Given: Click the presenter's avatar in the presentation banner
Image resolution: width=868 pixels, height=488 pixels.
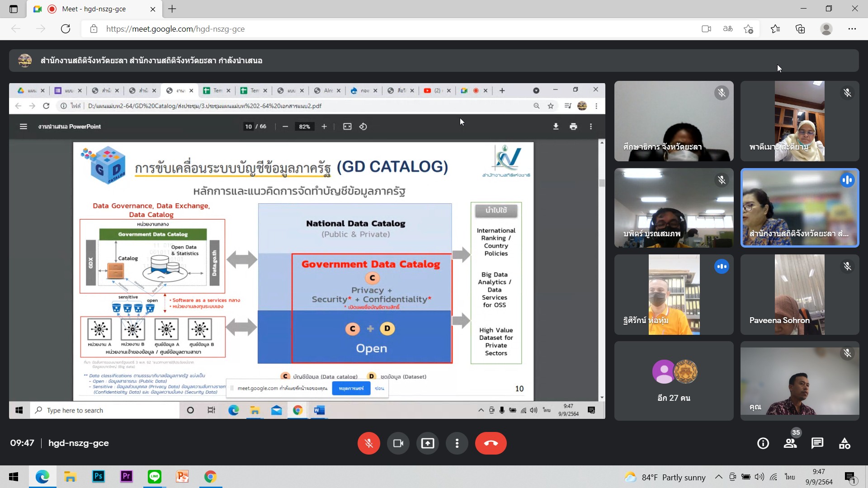Looking at the screenshot, I should (25, 61).
